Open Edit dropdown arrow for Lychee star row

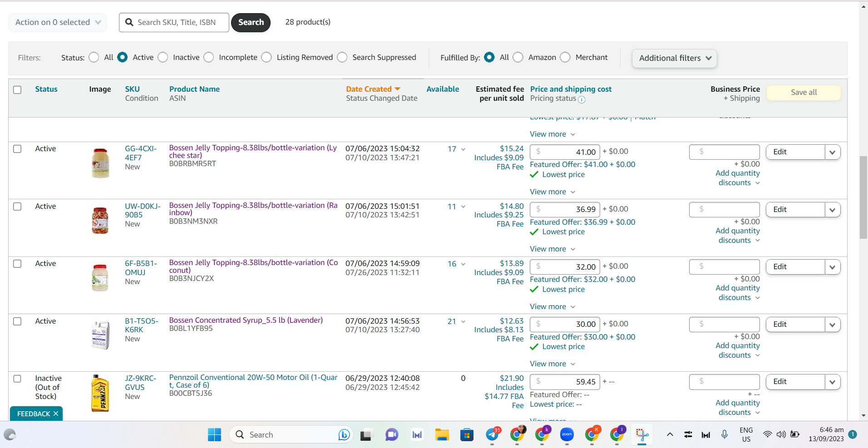[833, 152]
